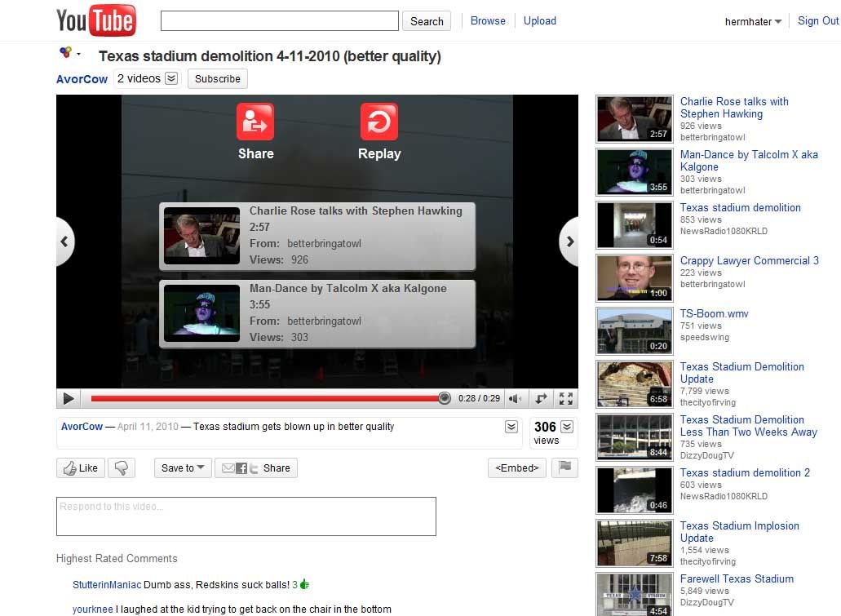Click the video progress bar scrubber

pyautogui.click(x=444, y=398)
